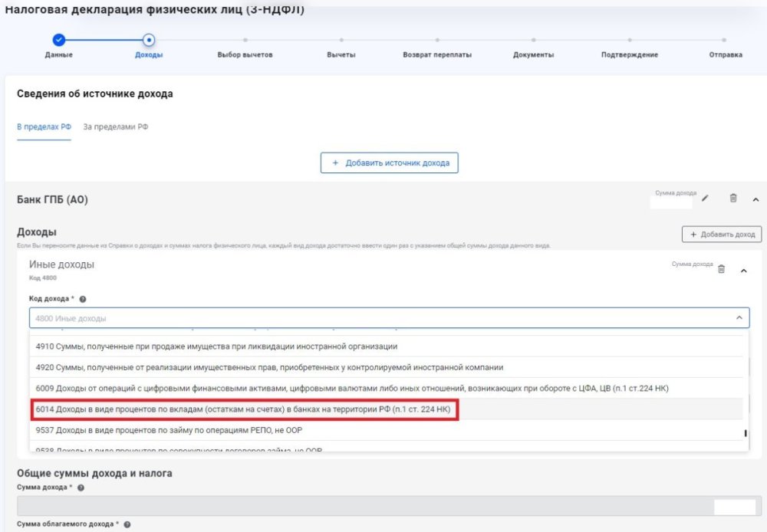
Task: Click the pencil edit icon for Банк ГПБ
Action: (706, 199)
